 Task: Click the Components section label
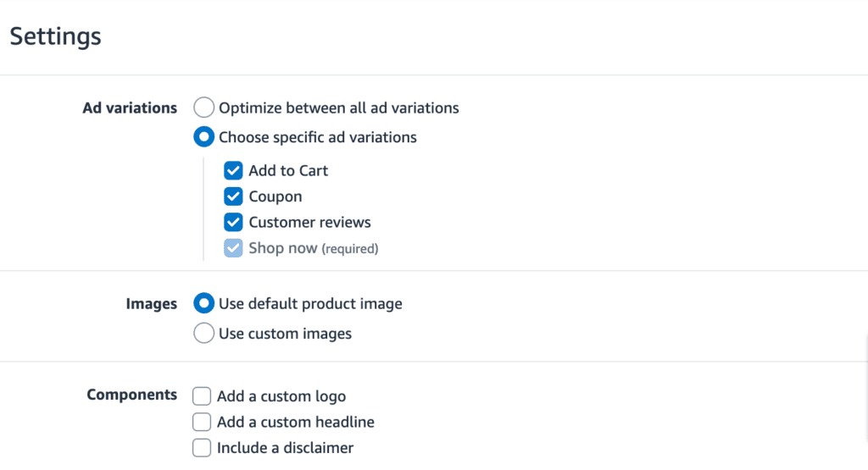pos(132,395)
